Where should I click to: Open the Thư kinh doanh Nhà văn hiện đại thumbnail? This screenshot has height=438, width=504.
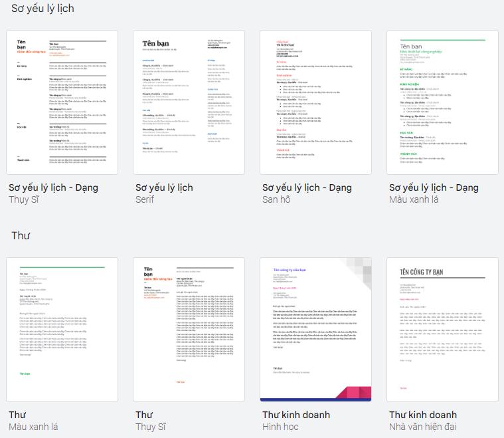coord(443,330)
